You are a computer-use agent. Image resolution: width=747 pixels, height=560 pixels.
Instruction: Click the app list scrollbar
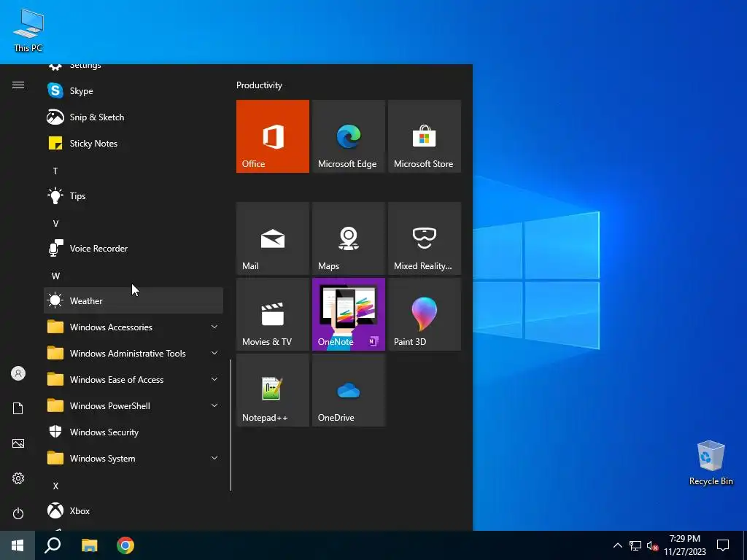[x=231, y=425]
